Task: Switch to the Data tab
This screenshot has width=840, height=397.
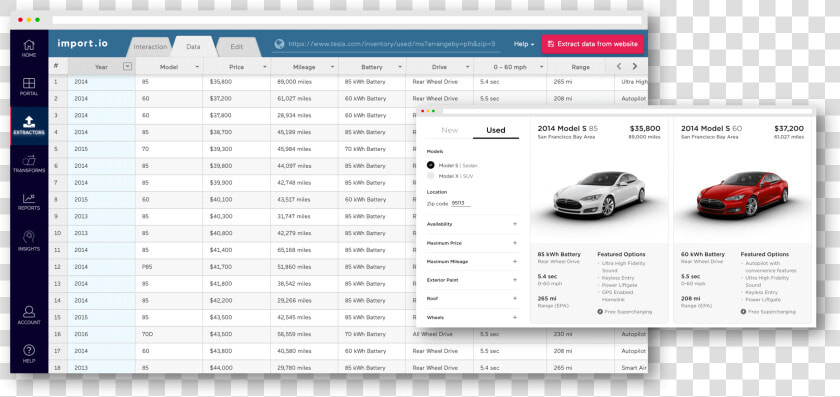Action: 193,47
